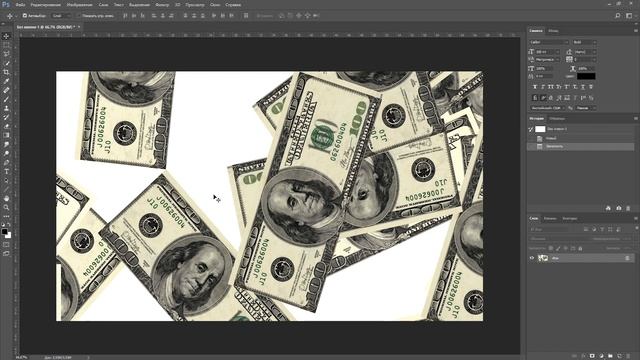
Task: Open the text language dropdown
Action: point(547,108)
